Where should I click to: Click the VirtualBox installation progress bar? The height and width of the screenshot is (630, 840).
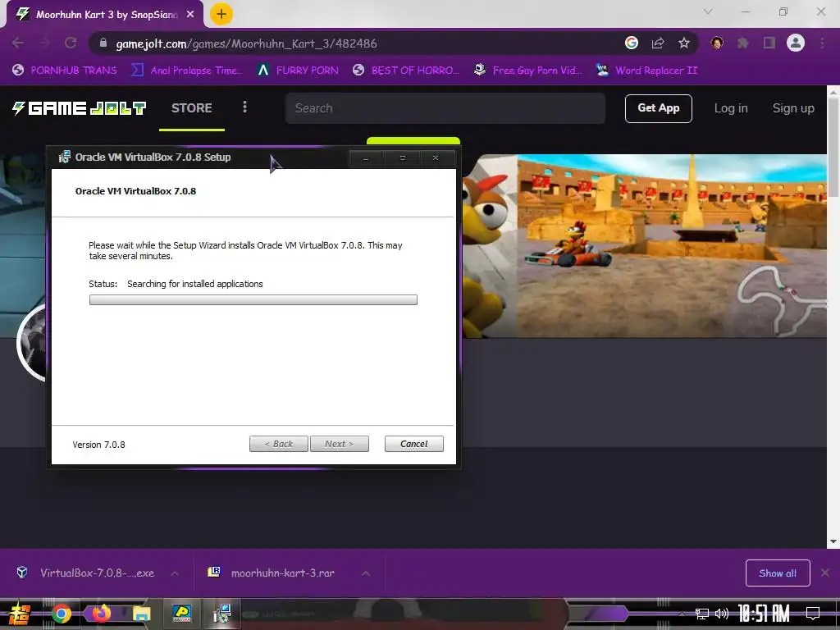(x=253, y=300)
